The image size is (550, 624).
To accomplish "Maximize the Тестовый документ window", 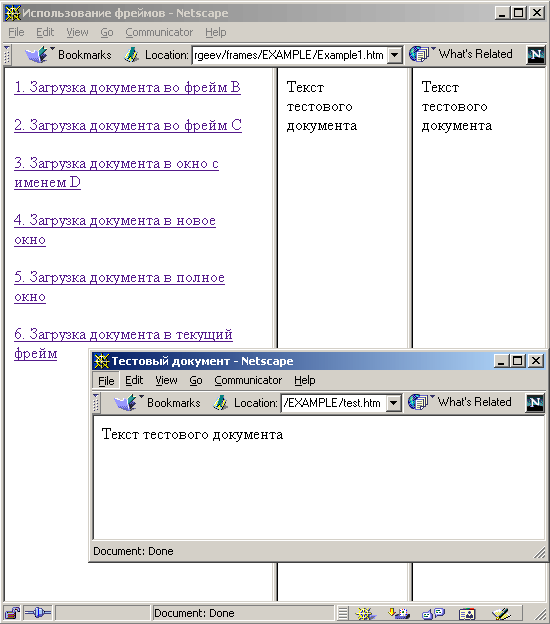I will tap(518, 361).
